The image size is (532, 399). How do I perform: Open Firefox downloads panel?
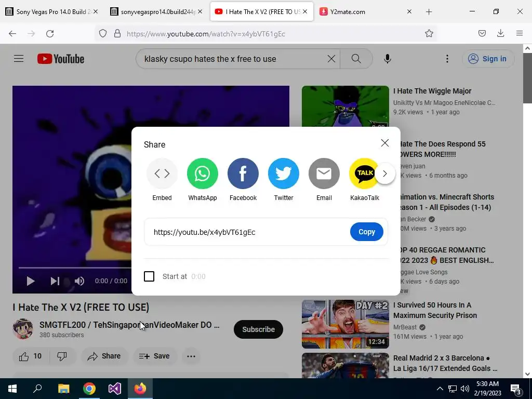500,33
